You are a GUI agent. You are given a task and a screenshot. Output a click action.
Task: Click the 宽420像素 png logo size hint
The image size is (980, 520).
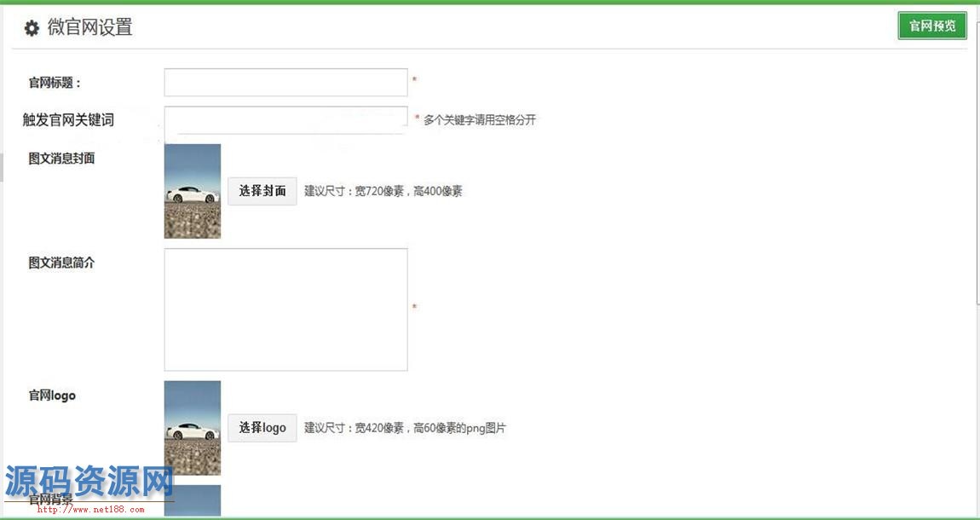(405, 428)
